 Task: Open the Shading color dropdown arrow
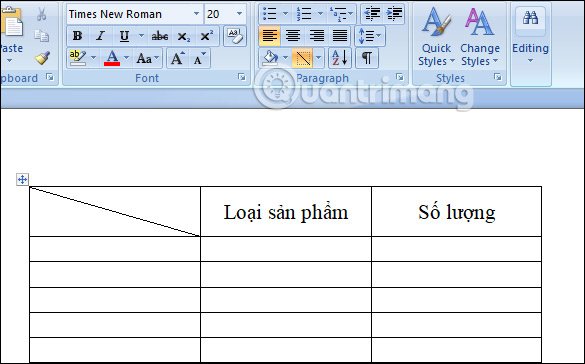[285, 58]
